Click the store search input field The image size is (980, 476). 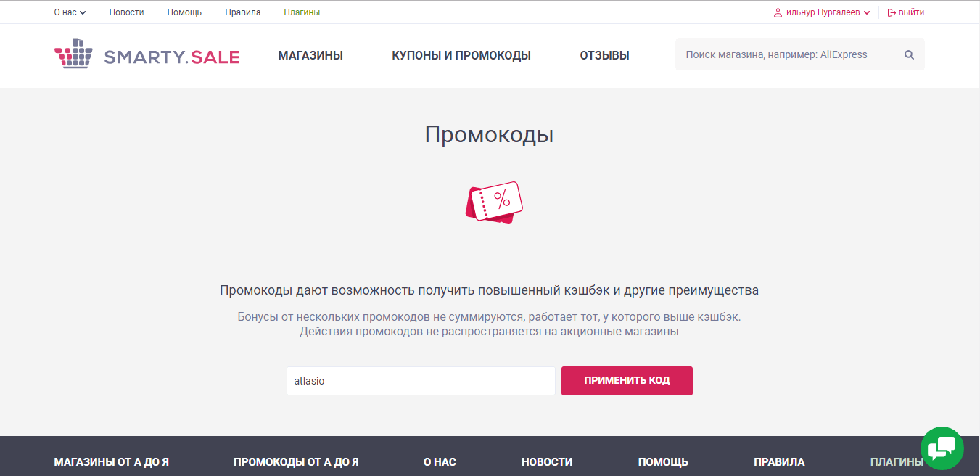coord(787,55)
